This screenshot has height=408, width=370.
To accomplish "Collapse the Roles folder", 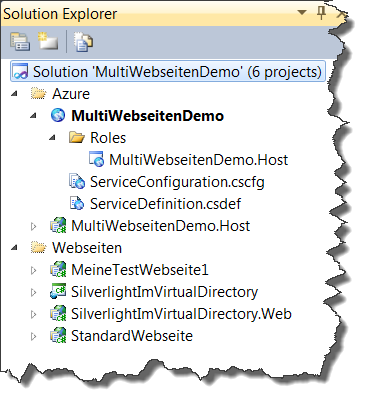I will 52,137.
